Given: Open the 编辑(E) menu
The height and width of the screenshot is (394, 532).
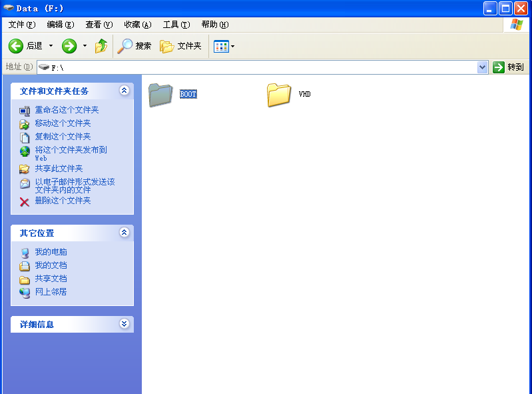Looking at the screenshot, I should coord(61,25).
